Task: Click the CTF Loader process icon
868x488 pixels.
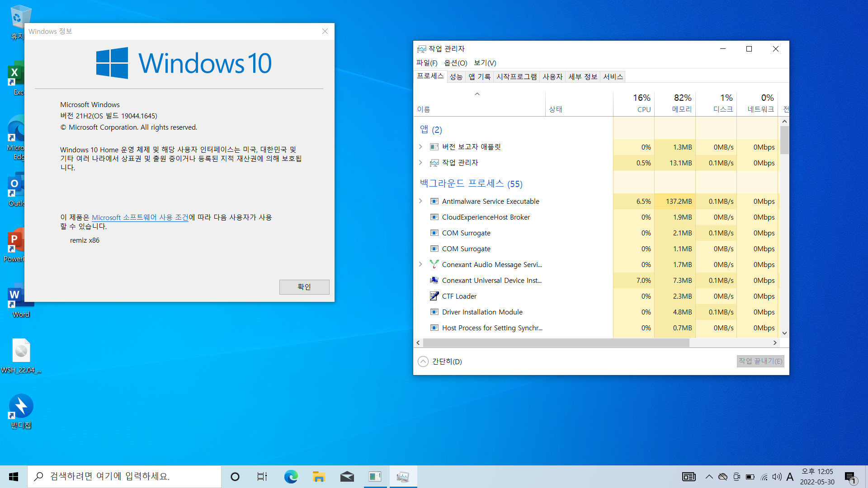Action: click(x=434, y=296)
